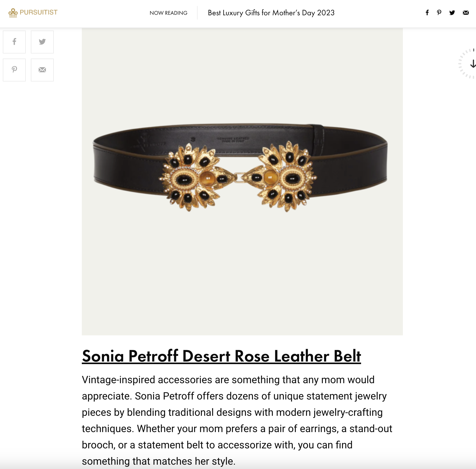476x469 pixels.
Task: Email article using header envelope icon
Action: (466, 13)
